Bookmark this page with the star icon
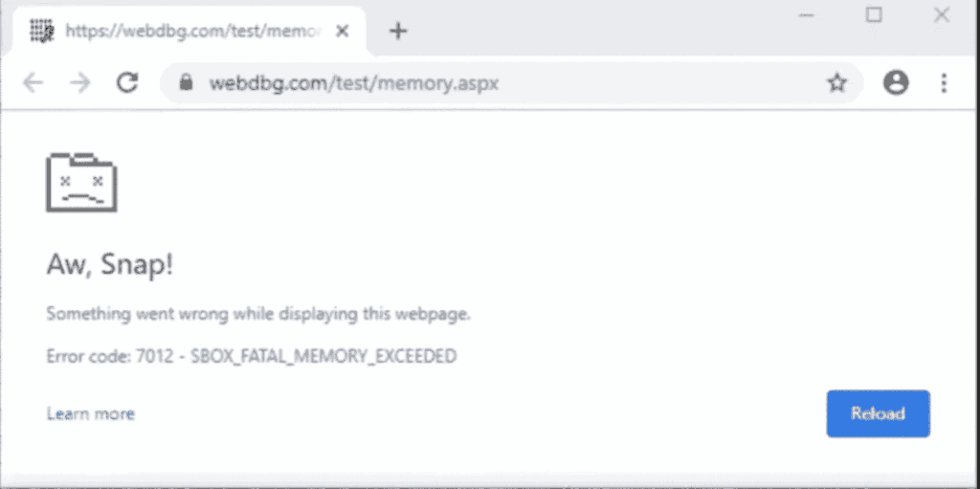980x489 pixels. point(836,82)
